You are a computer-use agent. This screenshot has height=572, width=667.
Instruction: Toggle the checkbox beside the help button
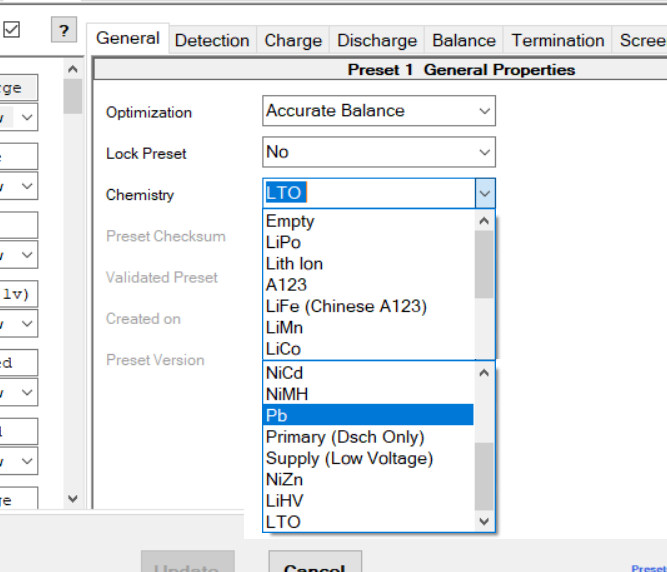tap(12, 30)
